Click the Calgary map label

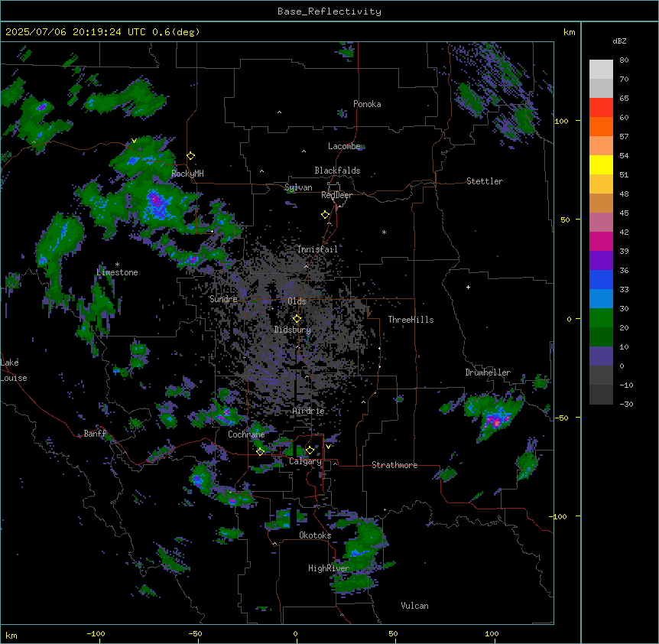coord(305,461)
